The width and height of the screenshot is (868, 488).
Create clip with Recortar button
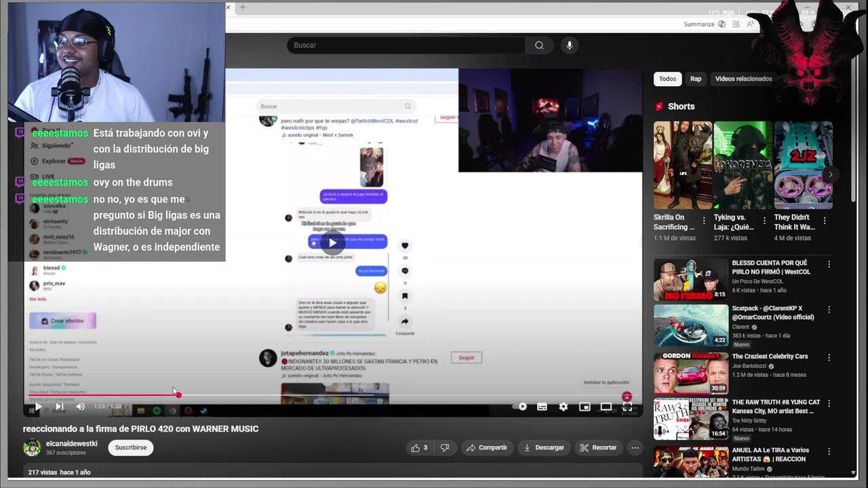point(598,447)
